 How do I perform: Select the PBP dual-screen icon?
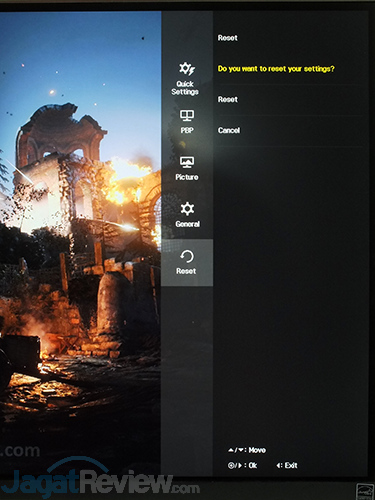[187, 116]
